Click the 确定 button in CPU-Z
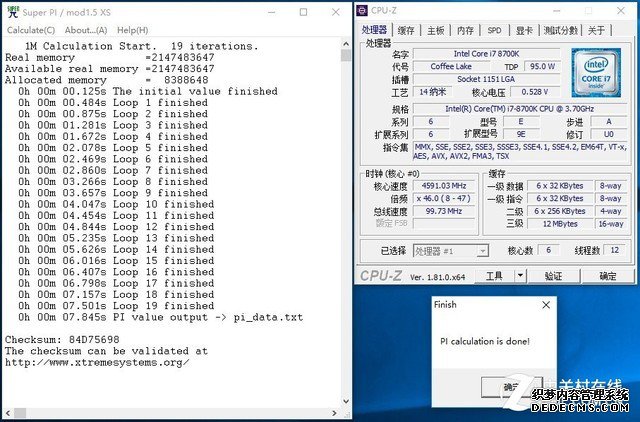 coord(607,276)
